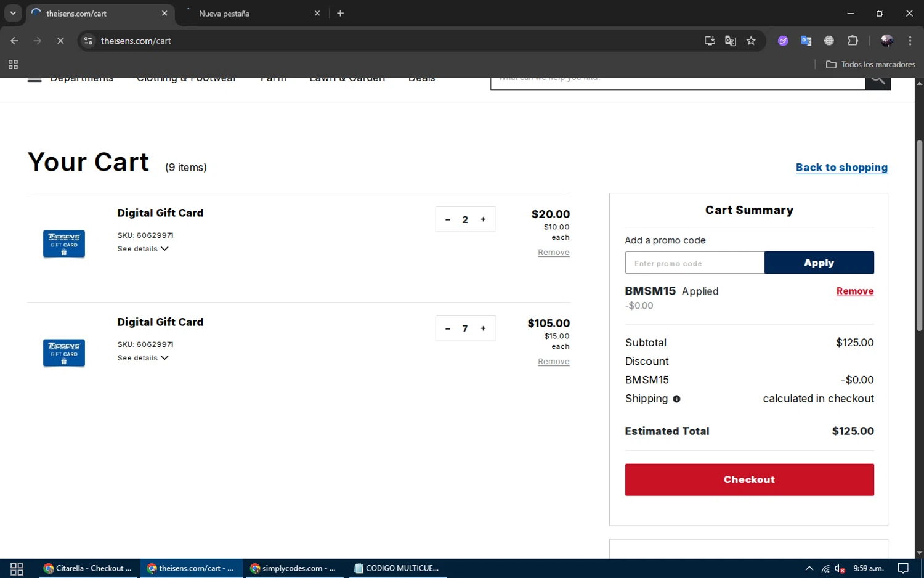Image resolution: width=924 pixels, height=578 pixels.
Task: Expand See details for the $15.00 gift card
Action: tap(143, 358)
